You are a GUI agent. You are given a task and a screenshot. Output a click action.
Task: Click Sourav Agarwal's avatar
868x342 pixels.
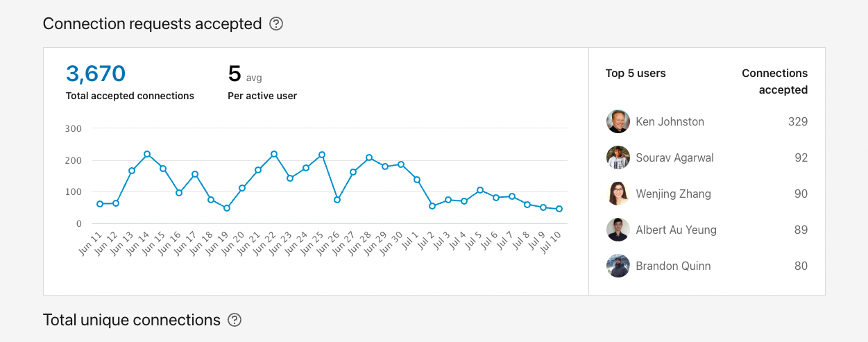pos(618,157)
